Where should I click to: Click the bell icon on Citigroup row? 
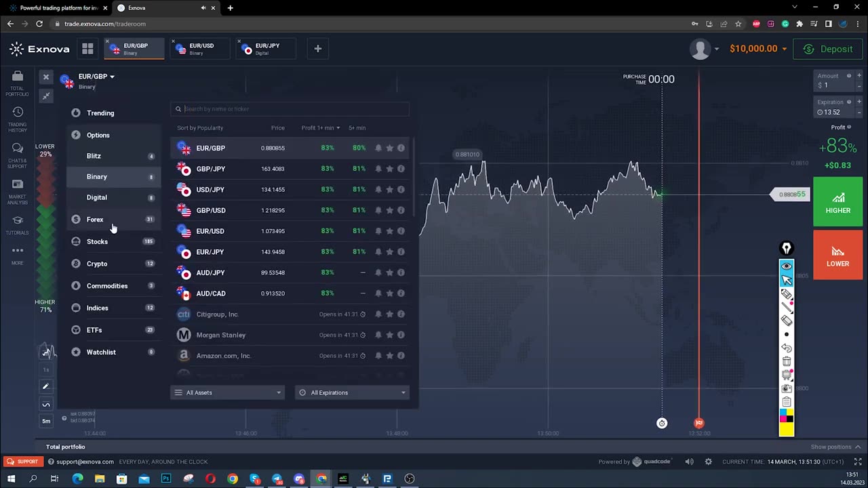(x=378, y=314)
